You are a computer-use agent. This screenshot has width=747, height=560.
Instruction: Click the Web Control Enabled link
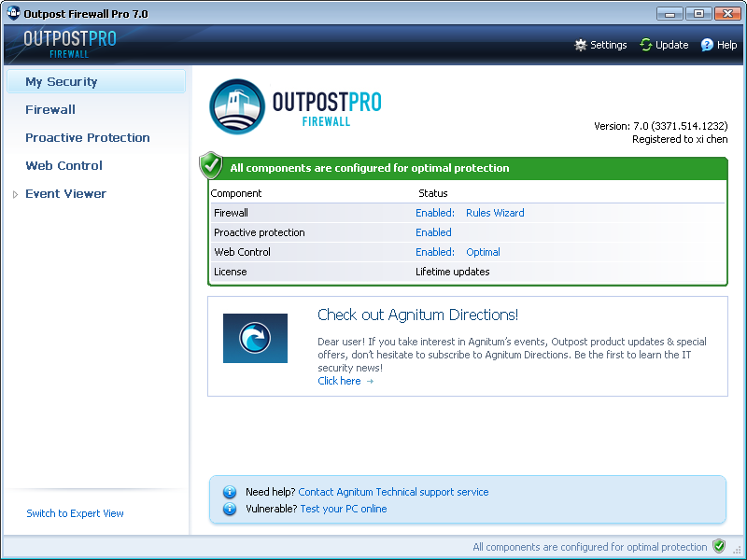(435, 252)
